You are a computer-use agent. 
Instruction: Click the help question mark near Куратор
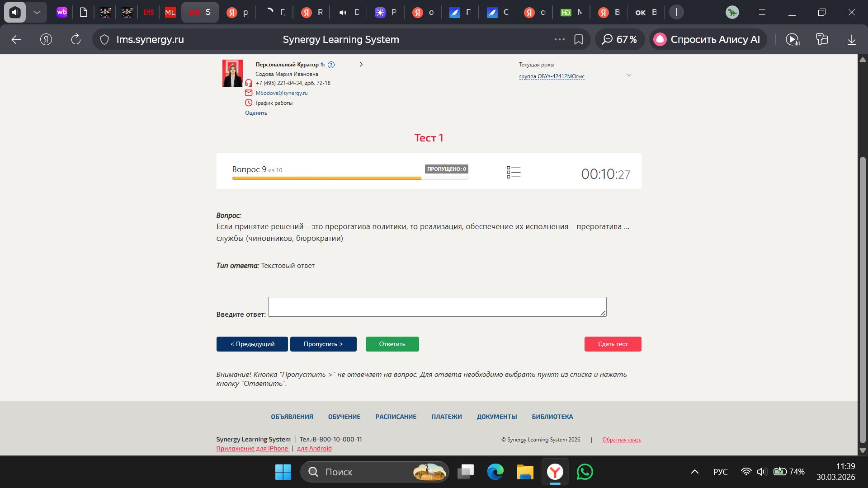[x=331, y=65]
